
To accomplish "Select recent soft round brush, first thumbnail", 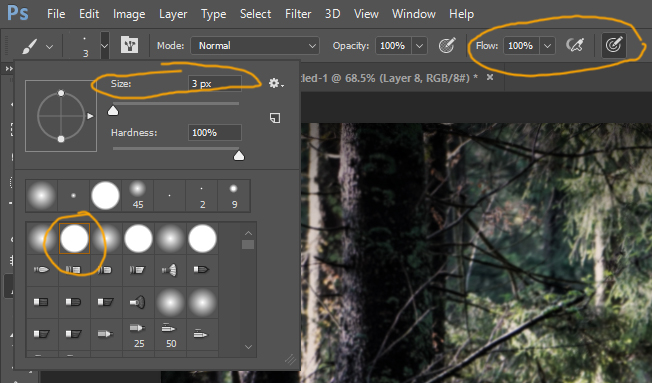I will coord(42,195).
